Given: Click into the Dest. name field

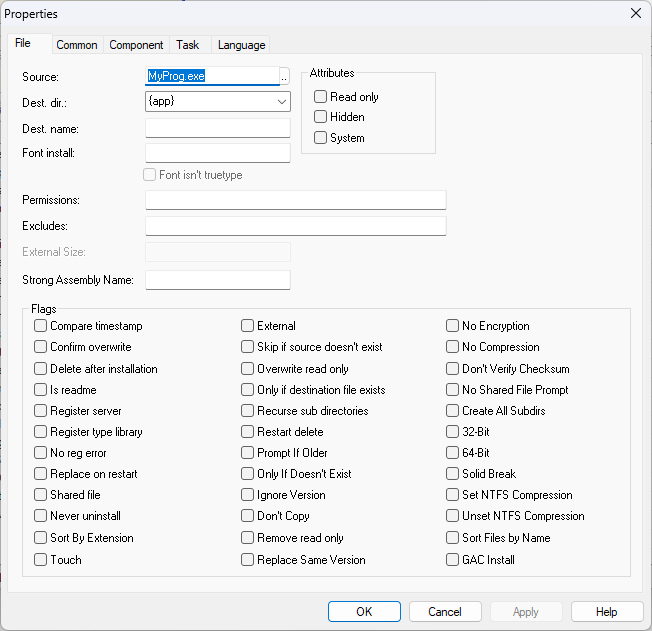Looking at the screenshot, I should coord(218,128).
